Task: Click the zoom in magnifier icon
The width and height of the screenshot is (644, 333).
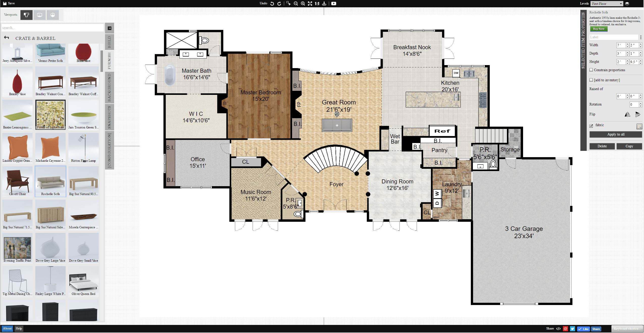Action: 303,4
